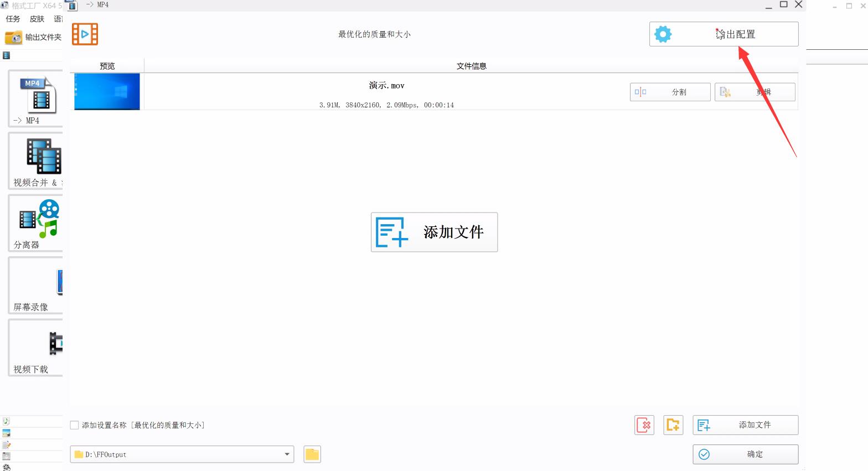This screenshot has width=868, height=471.
Task: Click the 文件信息 column header
Action: (471, 66)
